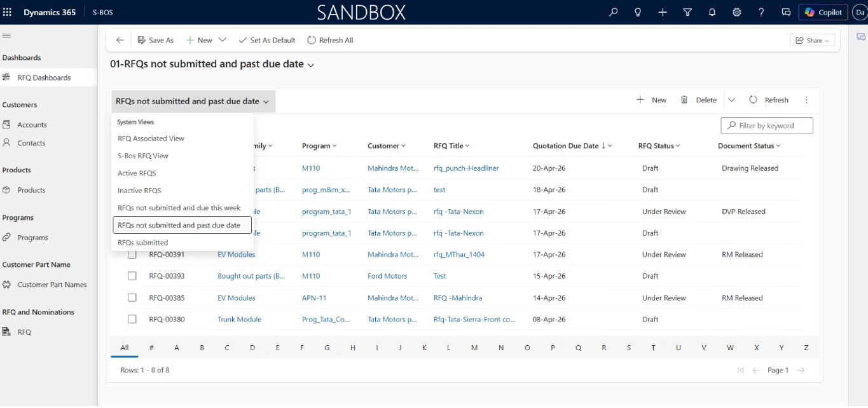Click Save As in the command bar
Viewport: 868px width, 408px height.
coord(155,40)
